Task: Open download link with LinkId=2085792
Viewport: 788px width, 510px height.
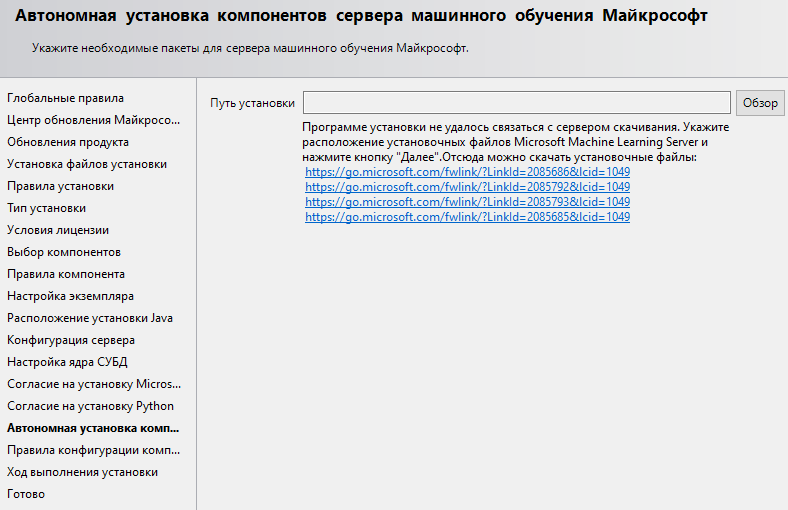Action: pos(467,187)
